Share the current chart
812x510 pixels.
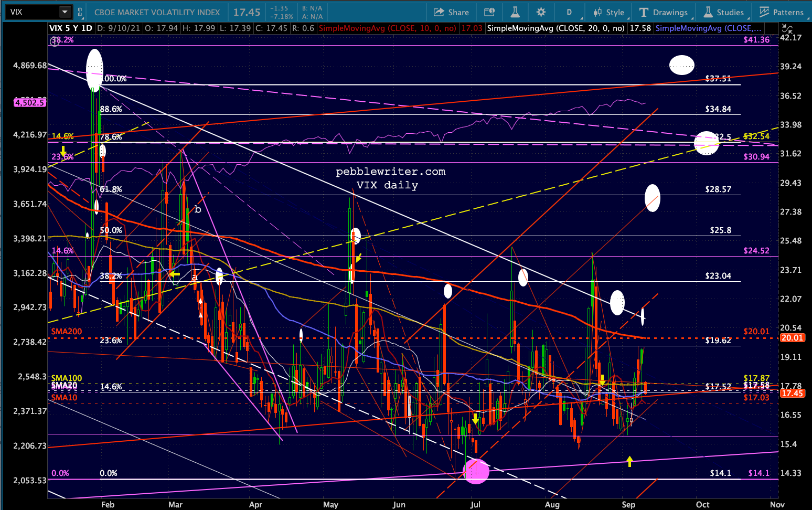click(x=451, y=12)
